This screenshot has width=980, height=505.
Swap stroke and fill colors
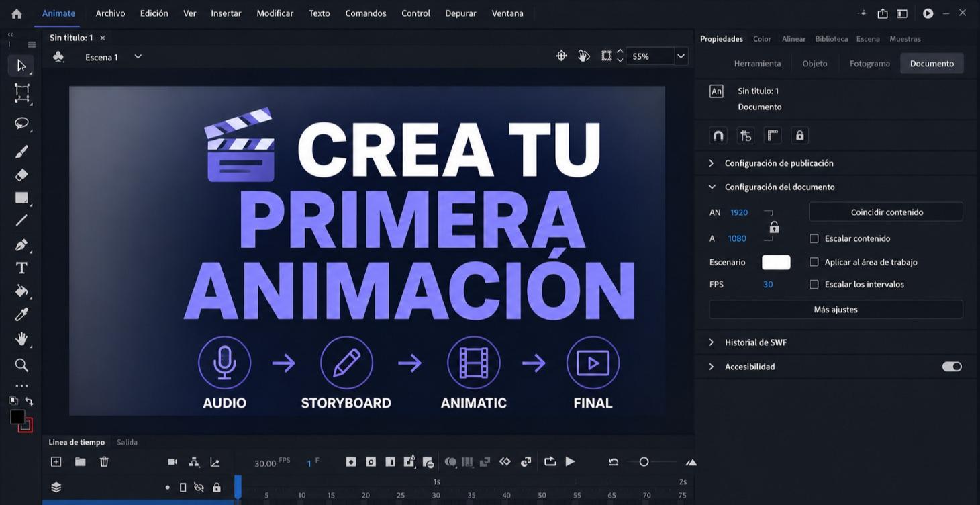coord(29,401)
